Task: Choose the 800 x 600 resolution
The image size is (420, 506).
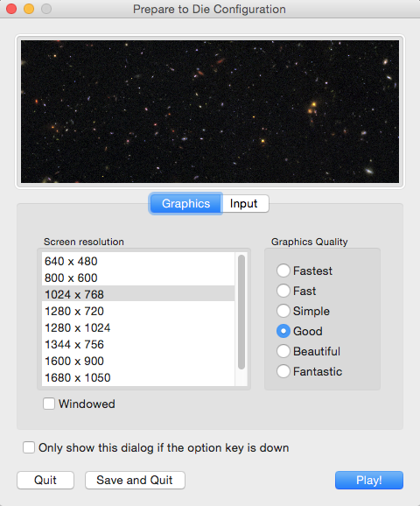Action: pyautogui.click(x=138, y=278)
